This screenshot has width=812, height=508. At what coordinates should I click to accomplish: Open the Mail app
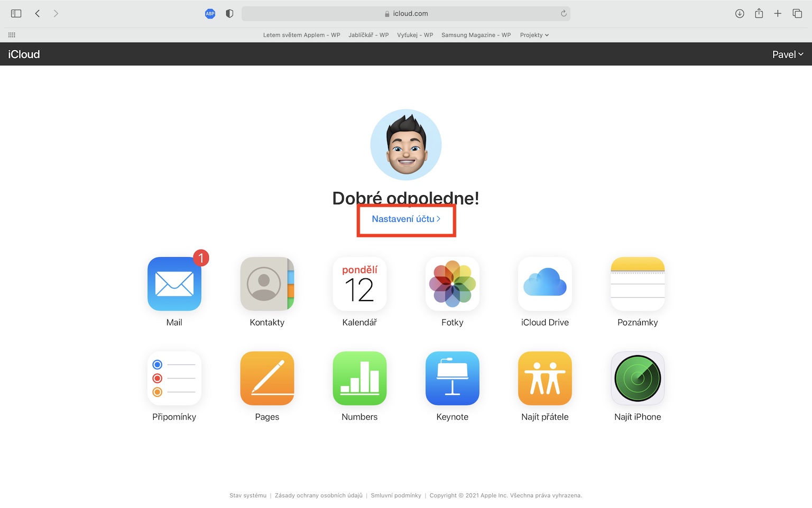(x=174, y=284)
